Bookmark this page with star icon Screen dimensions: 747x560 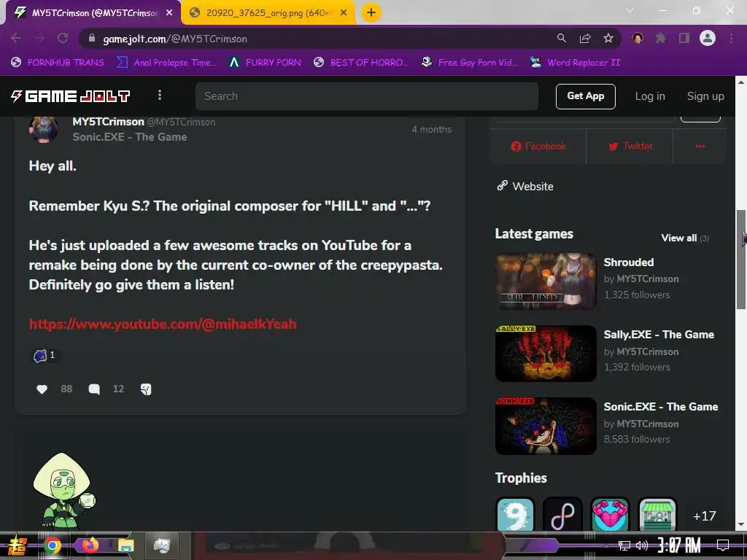[x=608, y=38]
